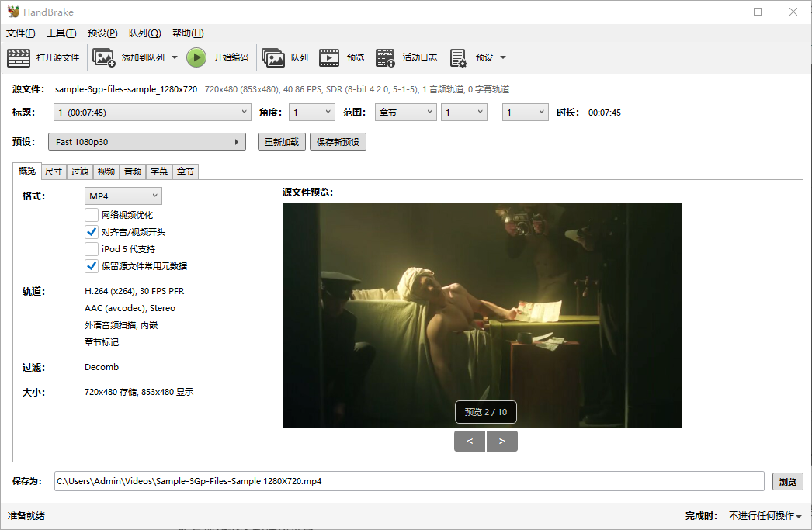The height and width of the screenshot is (530, 812).
Task: Open the 文件(F) menu
Action: point(21,33)
